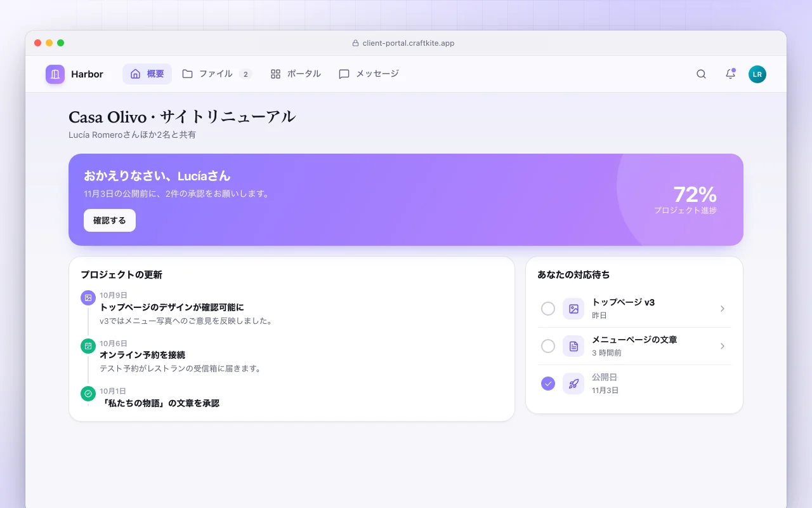
Task: Open the LR user avatar menu
Action: pyautogui.click(x=757, y=74)
